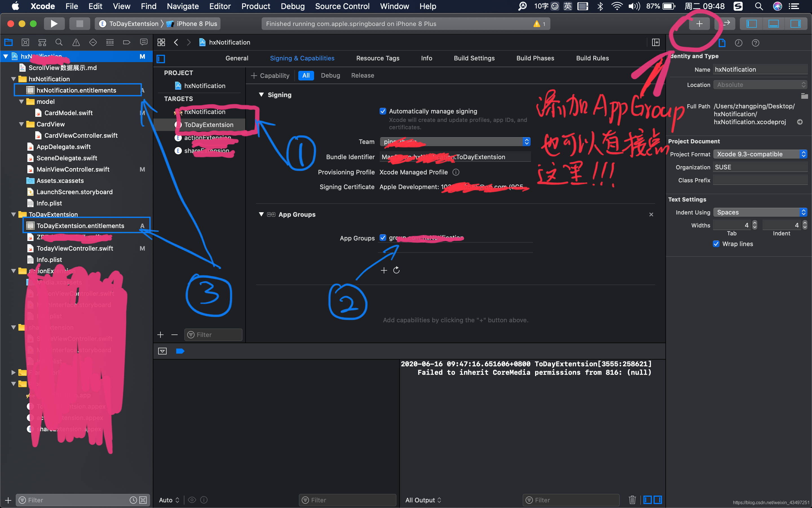
Task: Add a new App Group container
Action: [x=384, y=270]
